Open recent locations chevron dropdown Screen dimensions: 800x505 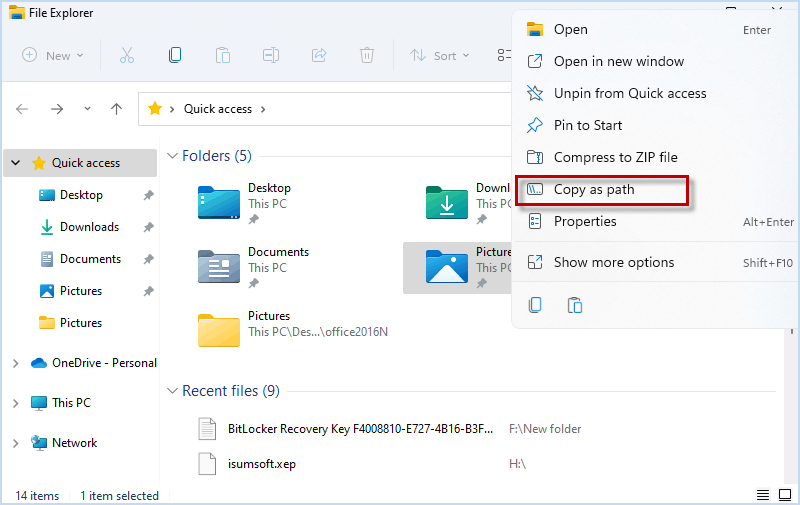click(87, 109)
